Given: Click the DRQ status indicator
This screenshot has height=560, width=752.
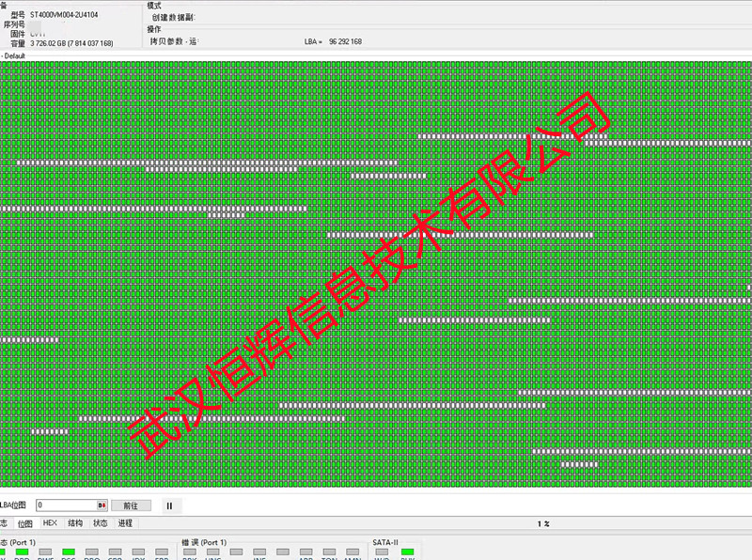Looking at the screenshot, I should click(x=92, y=552).
